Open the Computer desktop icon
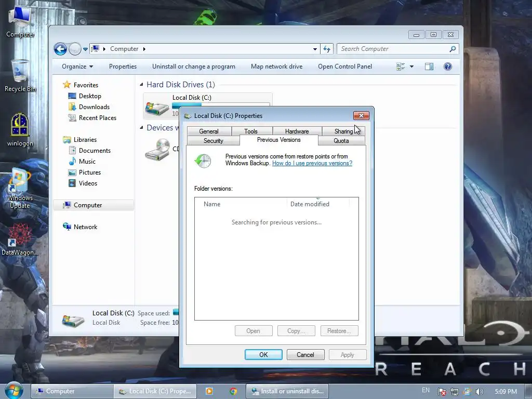Image resolution: width=532 pixels, height=399 pixels. [x=20, y=21]
